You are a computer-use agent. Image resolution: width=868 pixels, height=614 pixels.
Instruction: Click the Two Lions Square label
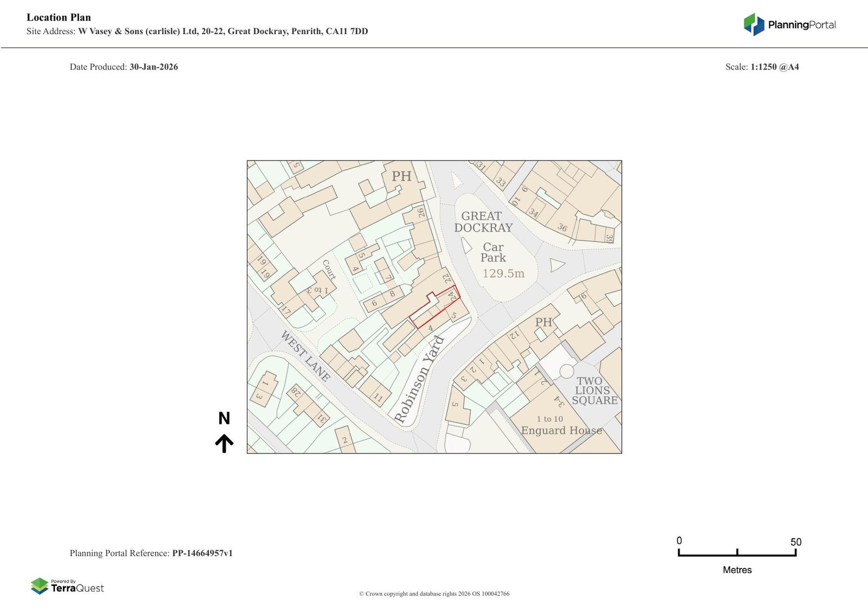pos(594,391)
